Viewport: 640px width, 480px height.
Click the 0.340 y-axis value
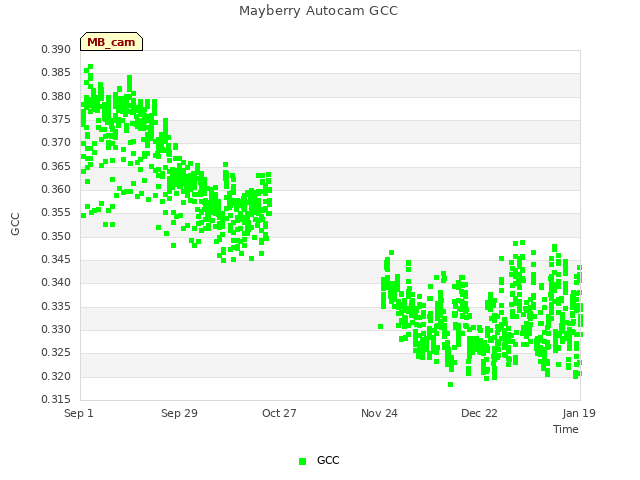click(56, 282)
